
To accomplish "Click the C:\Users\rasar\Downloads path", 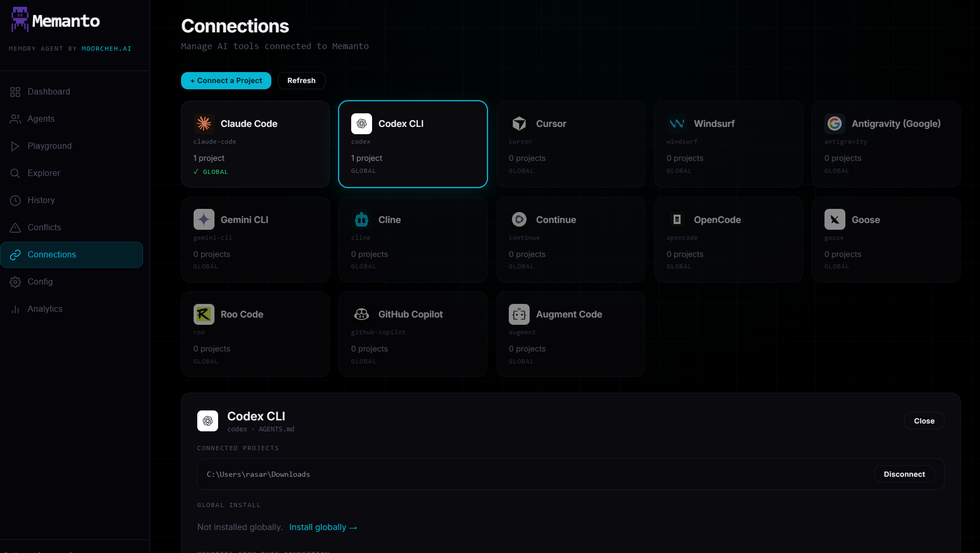I will pyautogui.click(x=258, y=474).
